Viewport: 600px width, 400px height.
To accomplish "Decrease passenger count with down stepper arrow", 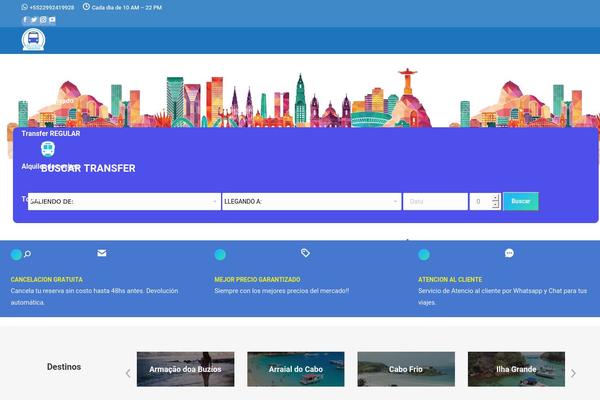I will click(x=496, y=205).
